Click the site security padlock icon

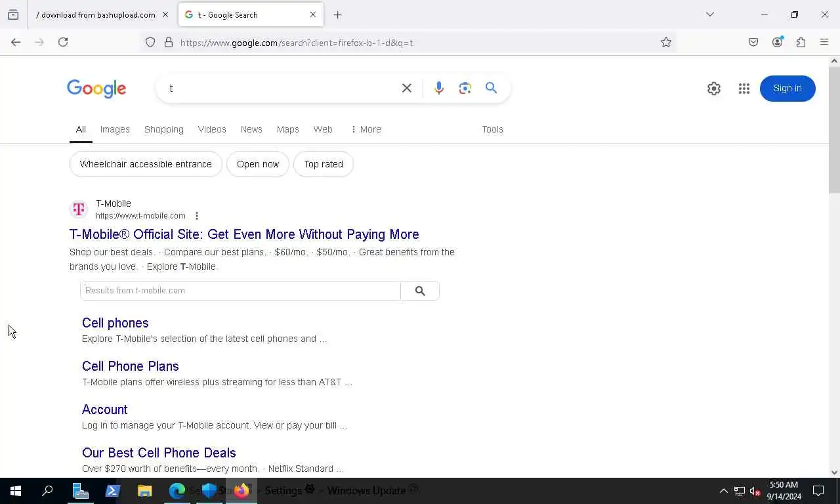169,43
